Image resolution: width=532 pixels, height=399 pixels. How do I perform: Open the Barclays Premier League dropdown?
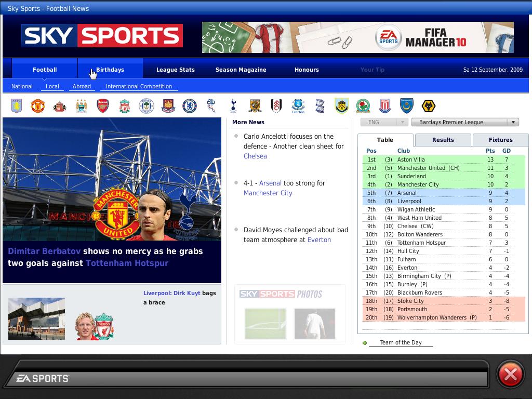pos(465,122)
